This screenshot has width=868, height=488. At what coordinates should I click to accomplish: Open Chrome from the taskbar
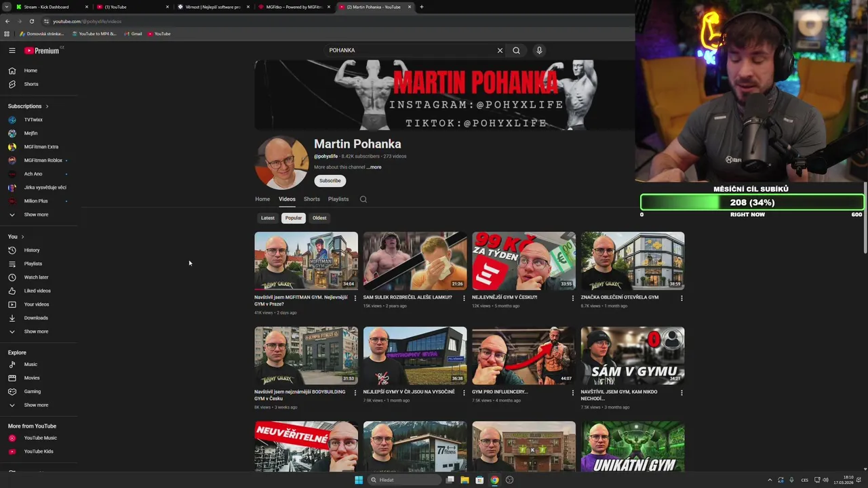pos(494,480)
